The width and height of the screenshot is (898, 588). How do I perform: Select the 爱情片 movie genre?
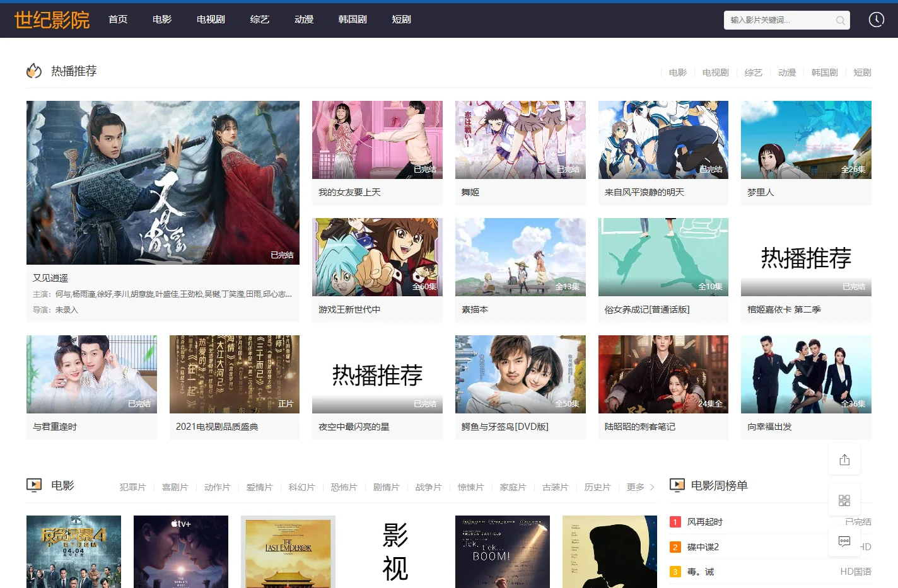point(259,487)
